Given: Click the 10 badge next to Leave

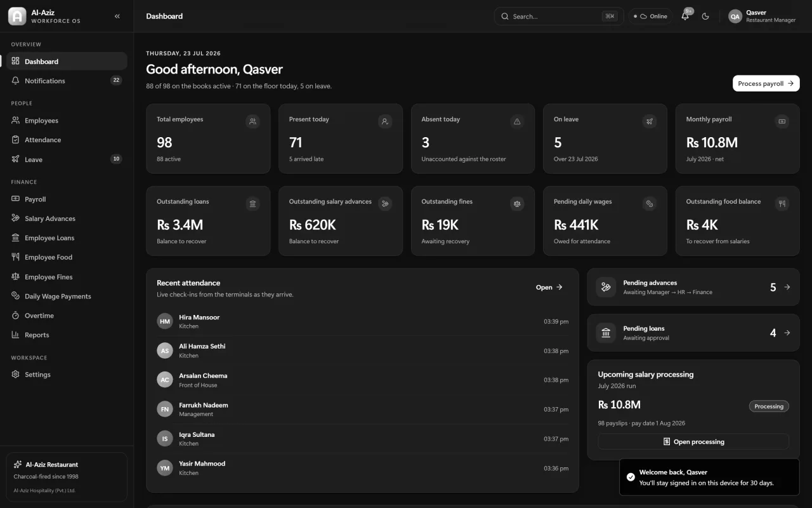Looking at the screenshot, I should (x=116, y=159).
